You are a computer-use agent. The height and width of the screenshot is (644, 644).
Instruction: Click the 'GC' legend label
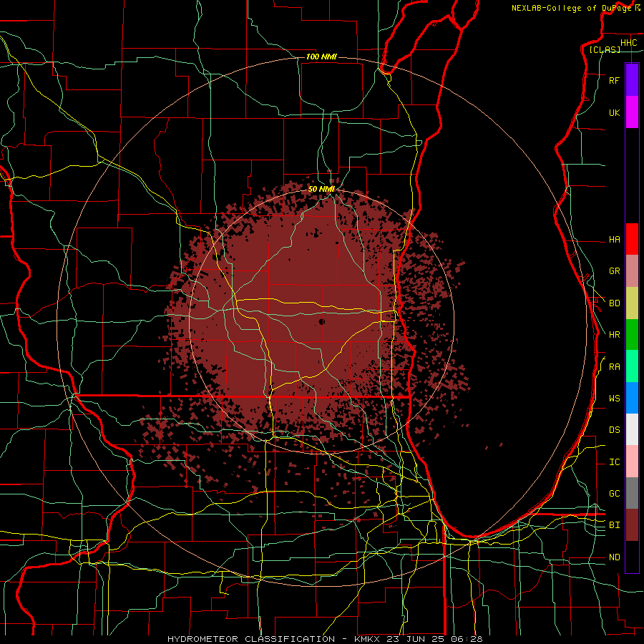(x=615, y=494)
